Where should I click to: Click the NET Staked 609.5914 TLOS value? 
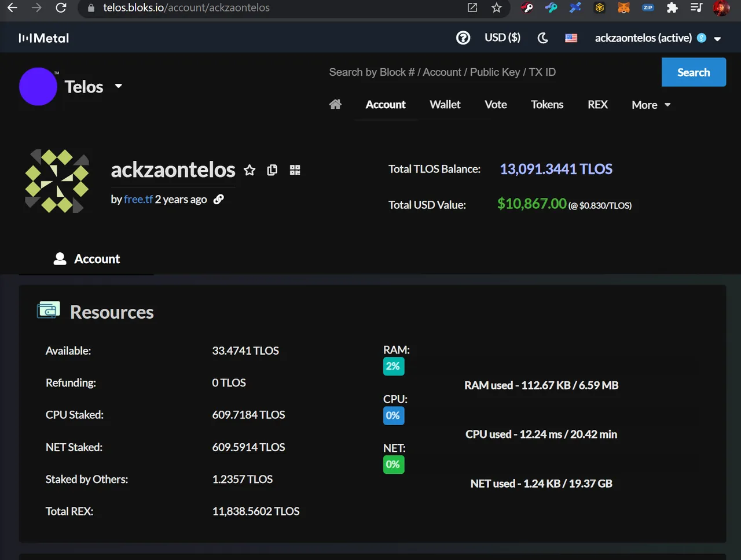[248, 447]
